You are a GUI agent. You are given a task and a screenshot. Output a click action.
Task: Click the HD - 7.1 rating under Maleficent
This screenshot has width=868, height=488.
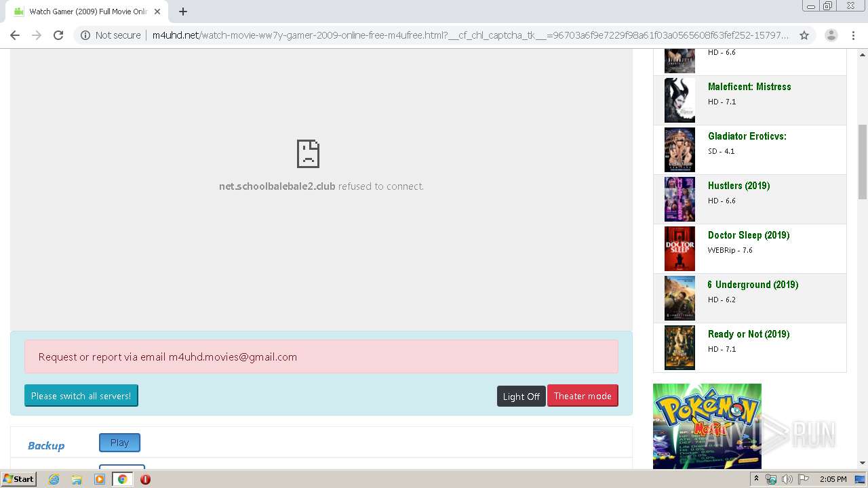pos(722,102)
